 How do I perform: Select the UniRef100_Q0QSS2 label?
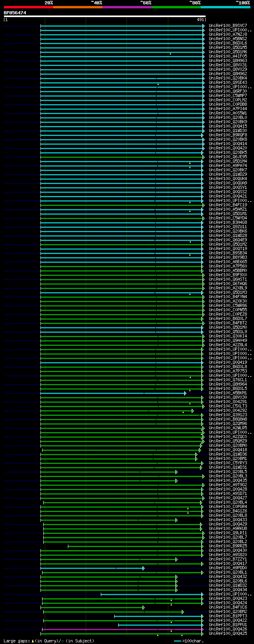(228, 192)
